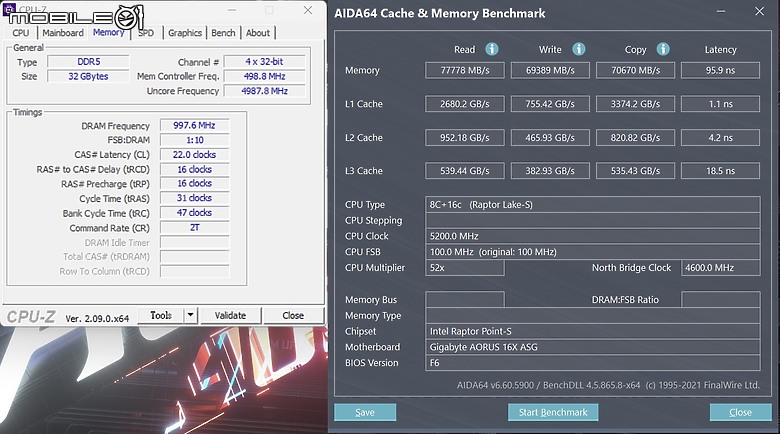The width and height of the screenshot is (780, 434).
Task: Open the Graphics tab in CPU-Z
Action: [x=185, y=33]
